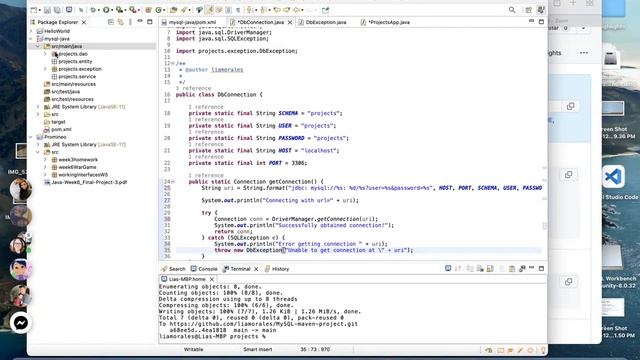
Task: Collapse the mysql-java project node
Action: pyautogui.click(x=31, y=39)
